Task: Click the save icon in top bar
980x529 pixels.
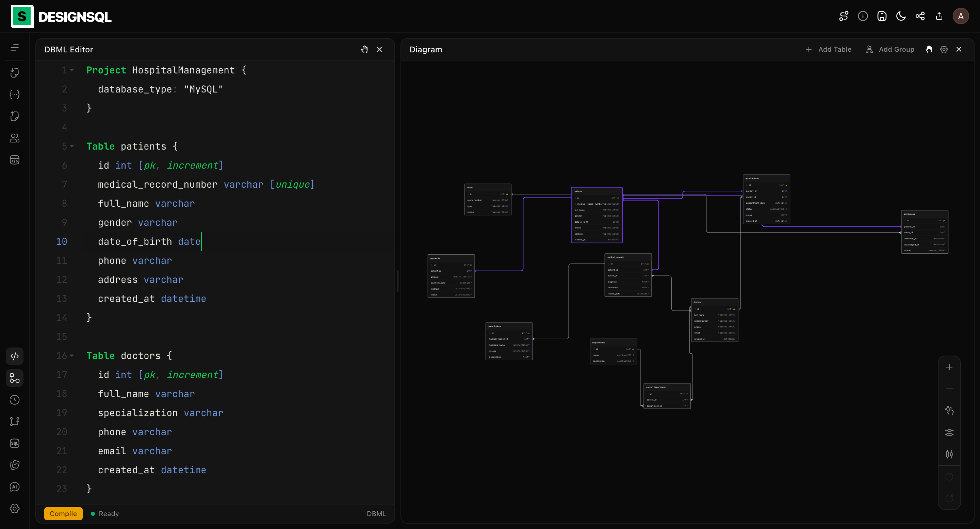Action: click(x=882, y=16)
